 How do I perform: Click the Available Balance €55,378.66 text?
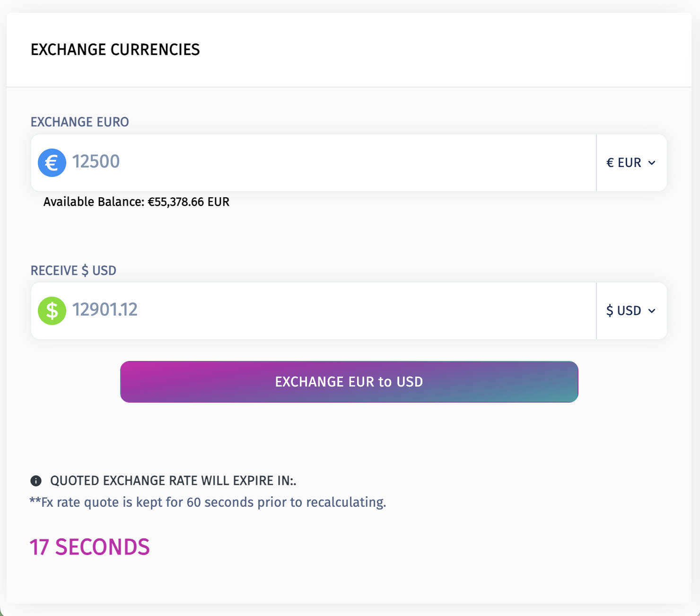tap(136, 202)
